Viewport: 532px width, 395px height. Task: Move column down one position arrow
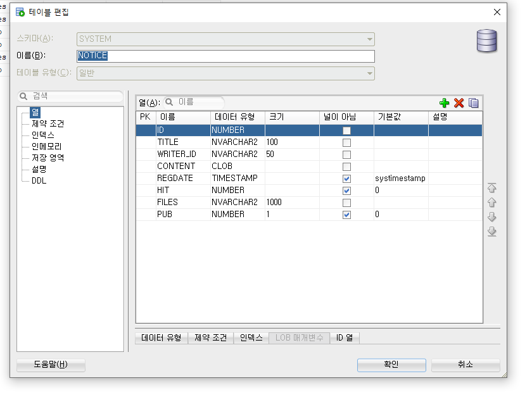[x=492, y=217]
